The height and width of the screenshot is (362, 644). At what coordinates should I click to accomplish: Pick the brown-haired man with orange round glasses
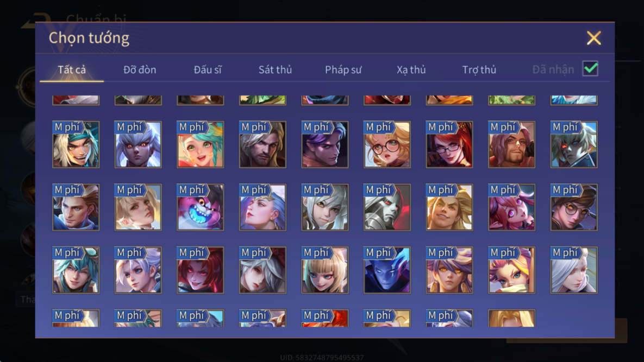coord(574,207)
